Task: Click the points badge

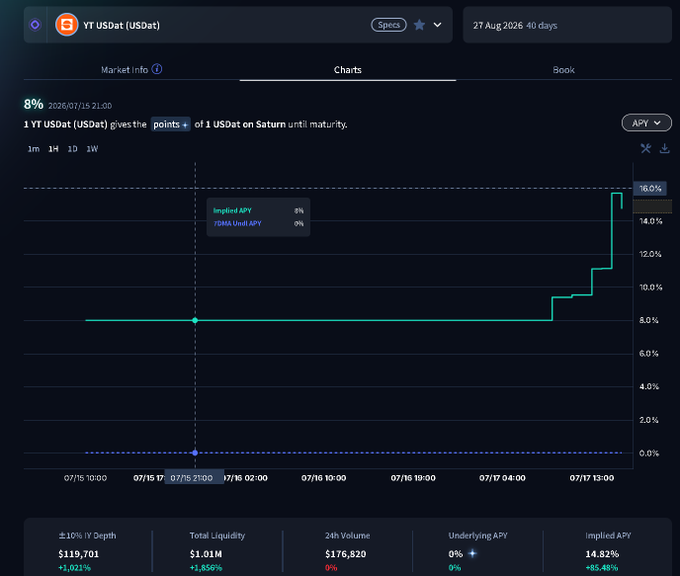Action: point(170,124)
